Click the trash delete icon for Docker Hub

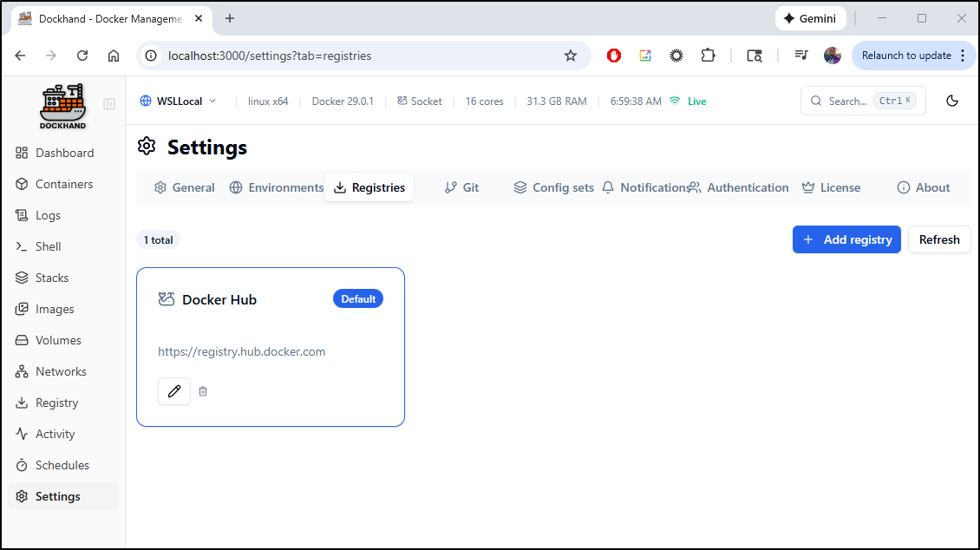203,391
